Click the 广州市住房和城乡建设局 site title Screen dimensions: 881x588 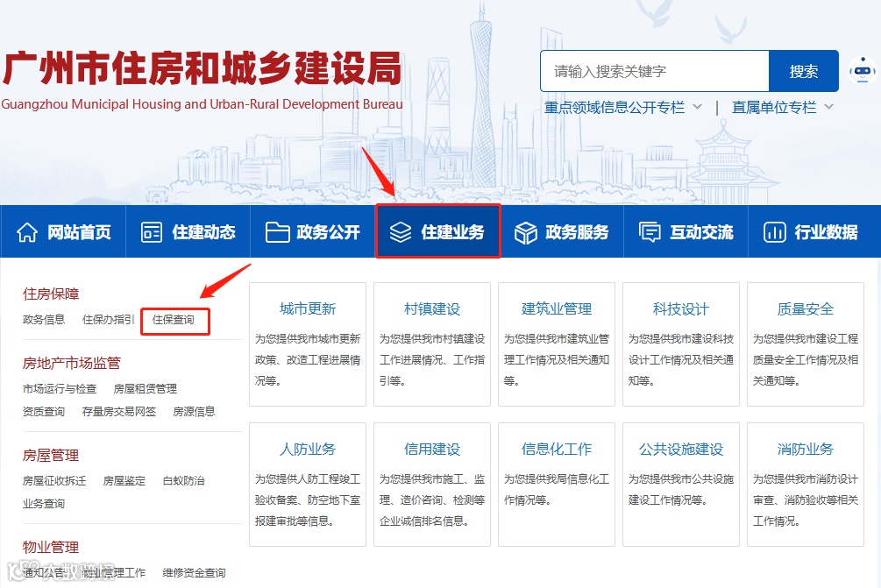(202, 68)
